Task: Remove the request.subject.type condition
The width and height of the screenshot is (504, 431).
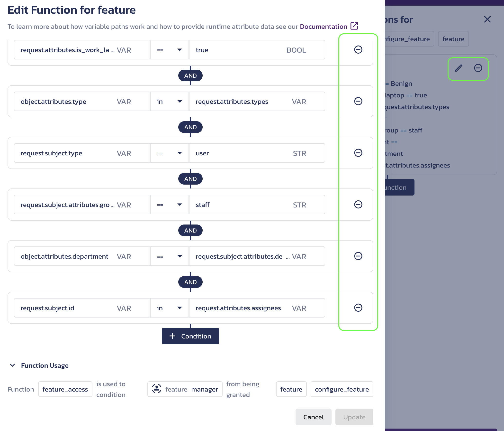Action: tap(358, 153)
